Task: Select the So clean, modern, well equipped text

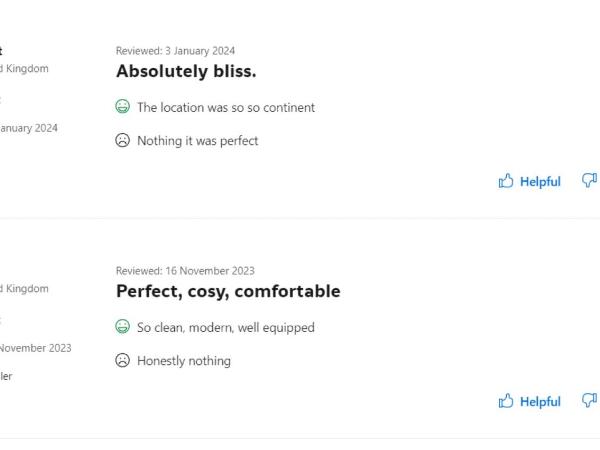Action: (226, 328)
